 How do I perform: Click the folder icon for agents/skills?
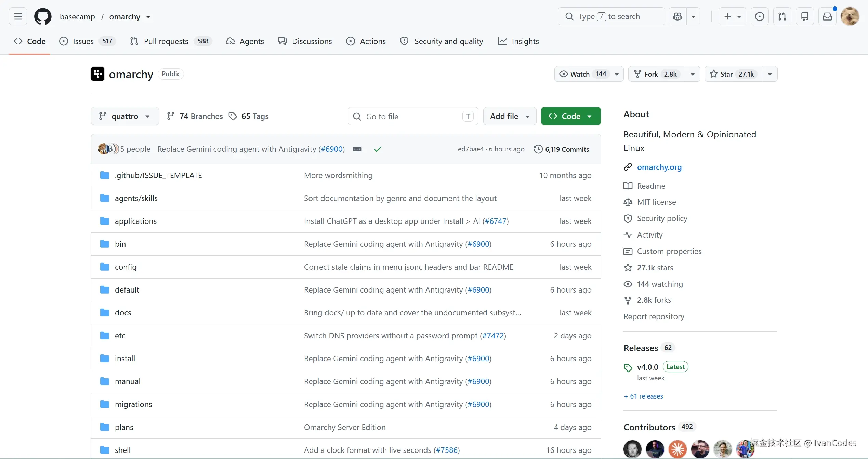[105, 198]
